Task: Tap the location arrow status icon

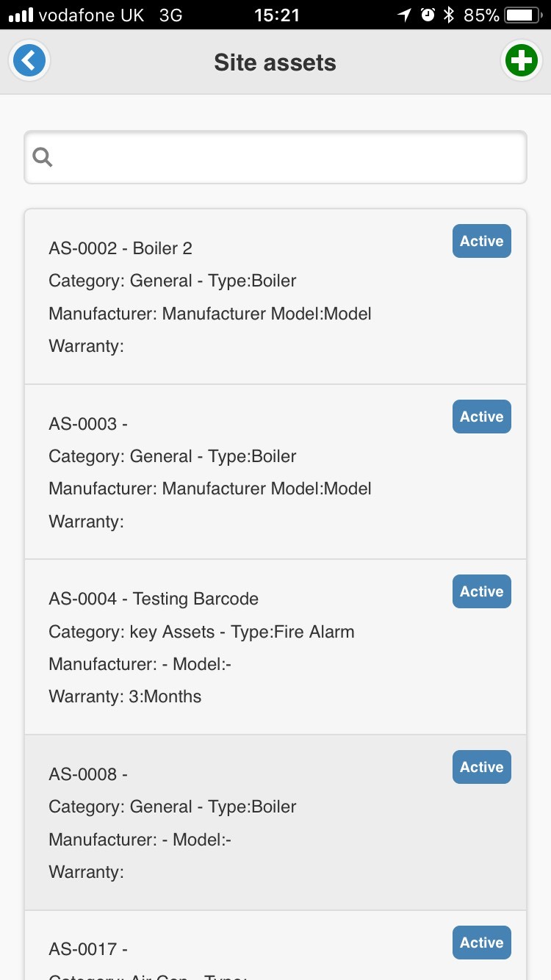Action: click(403, 15)
